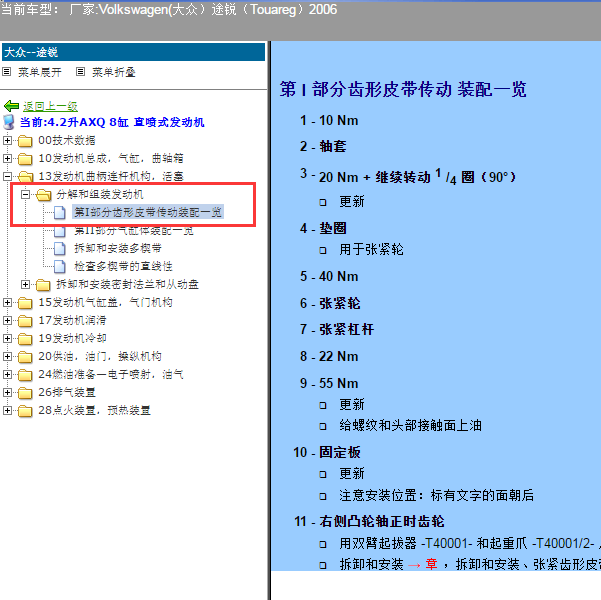Expand the 17发动机润滑 node
Image resolution: width=601 pixels, height=600 pixels.
[x=7, y=320]
